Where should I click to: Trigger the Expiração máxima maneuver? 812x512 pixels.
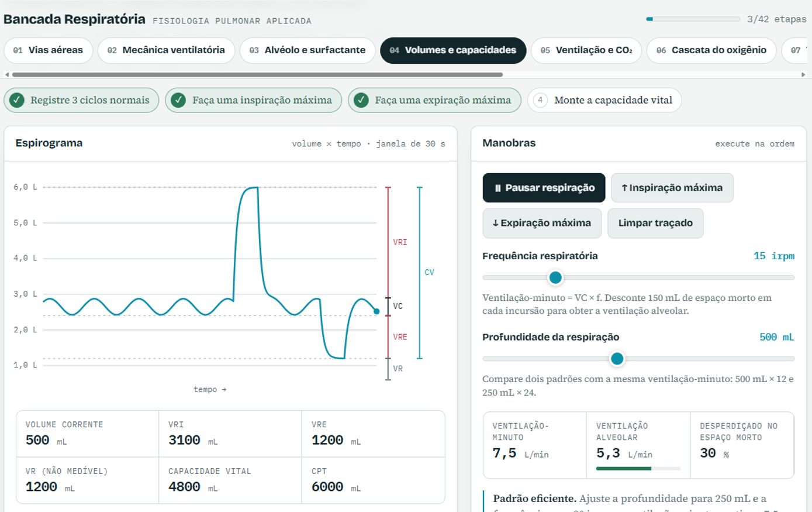[x=542, y=223]
